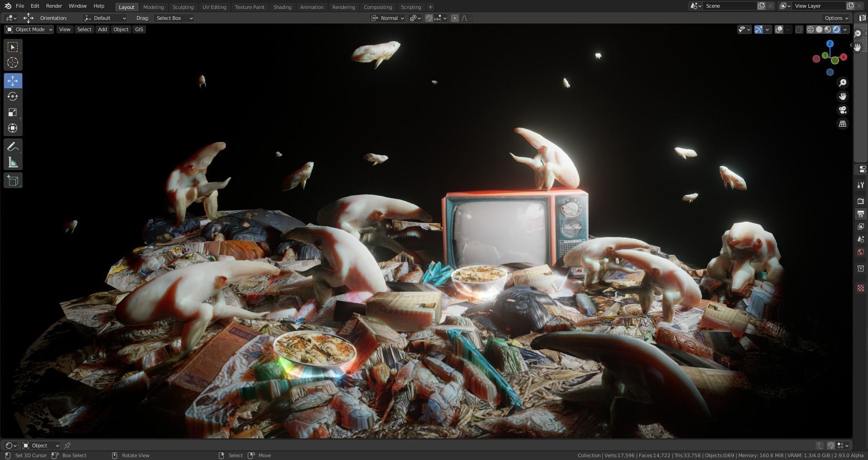
Task: Open the viewport Select menu
Action: [84, 29]
